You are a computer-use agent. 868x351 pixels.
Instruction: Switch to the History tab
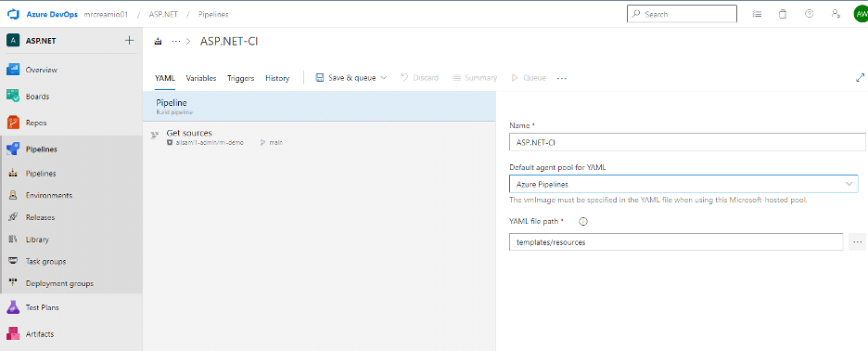click(x=277, y=78)
